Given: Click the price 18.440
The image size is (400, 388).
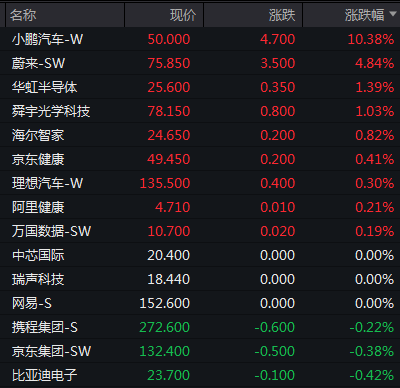Looking at the screenshot, I should tap(169, 279).
